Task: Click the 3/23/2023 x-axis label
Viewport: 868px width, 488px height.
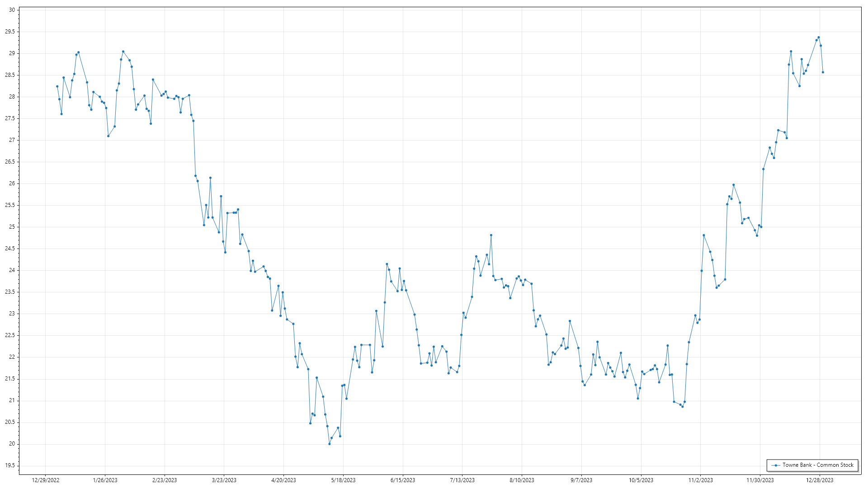Action: tap(224, 480)
